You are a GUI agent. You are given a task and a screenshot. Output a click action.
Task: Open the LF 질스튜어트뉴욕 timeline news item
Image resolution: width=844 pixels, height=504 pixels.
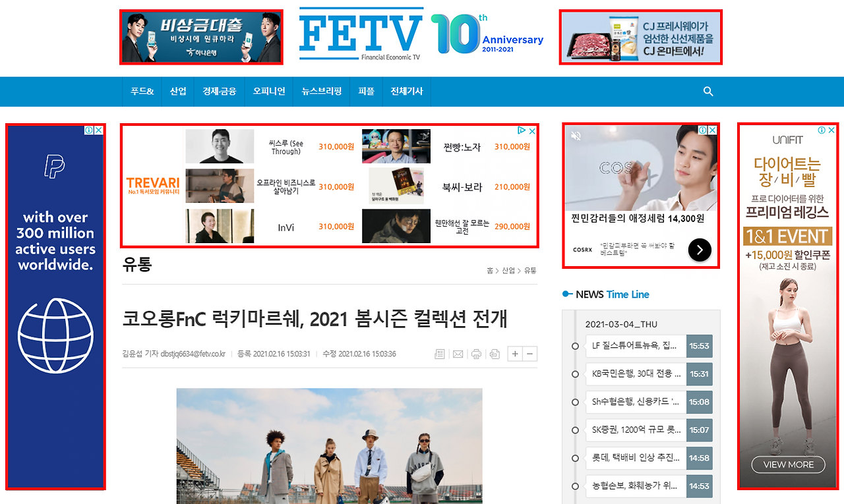(635, 345)
